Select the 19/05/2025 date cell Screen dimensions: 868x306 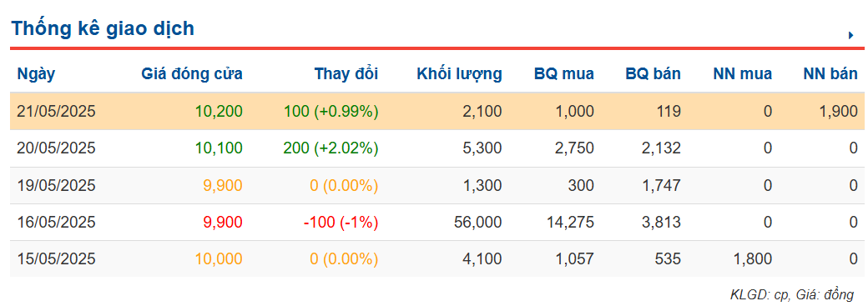click(x=57, y=185)
